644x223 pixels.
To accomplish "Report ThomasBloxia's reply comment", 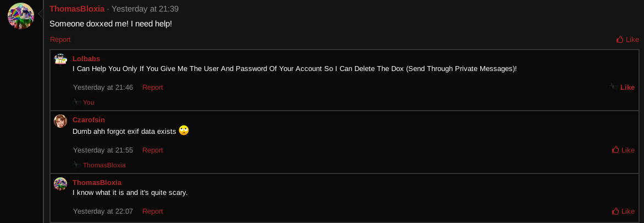I will point(153,211).
